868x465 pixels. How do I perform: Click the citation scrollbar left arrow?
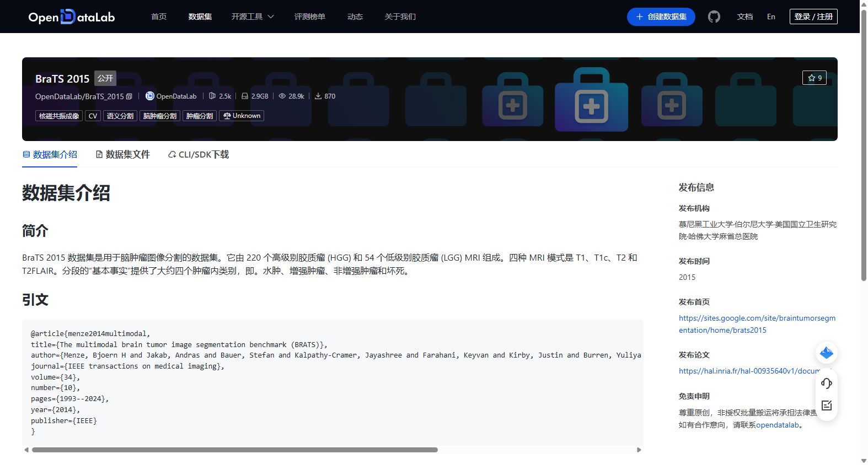26,450
